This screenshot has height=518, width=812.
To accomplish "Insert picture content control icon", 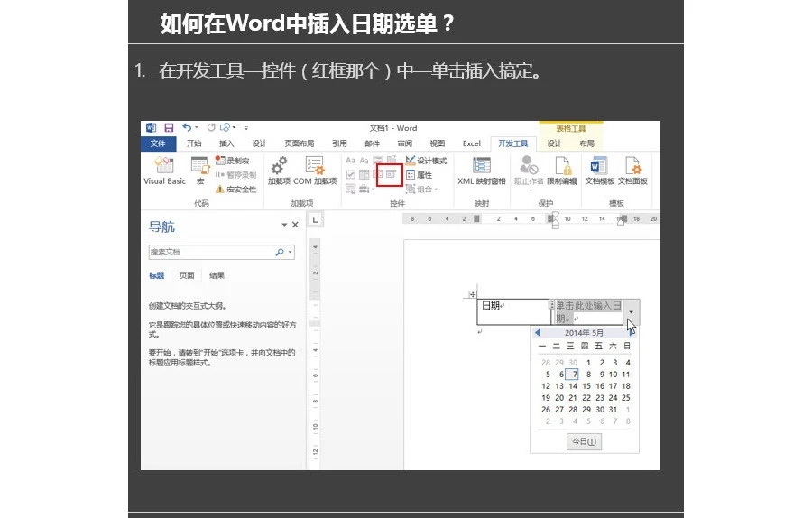I will pyautogui.click(x=378, y=160).
